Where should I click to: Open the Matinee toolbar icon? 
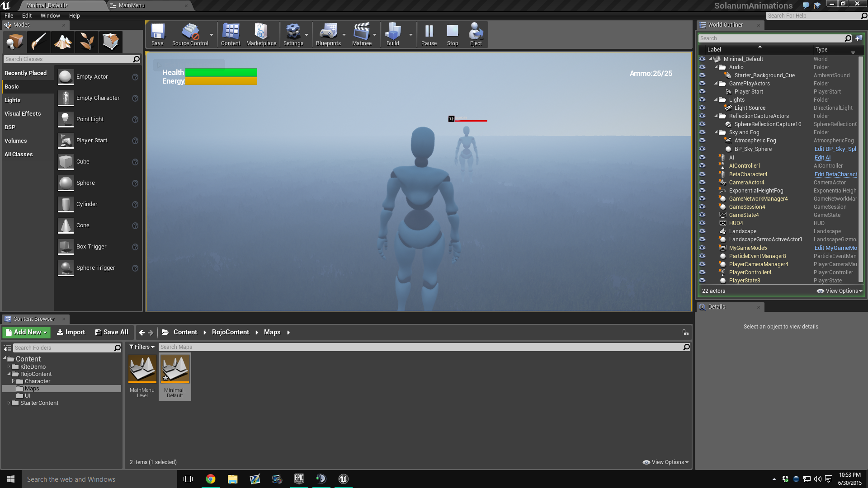[362, 35]
